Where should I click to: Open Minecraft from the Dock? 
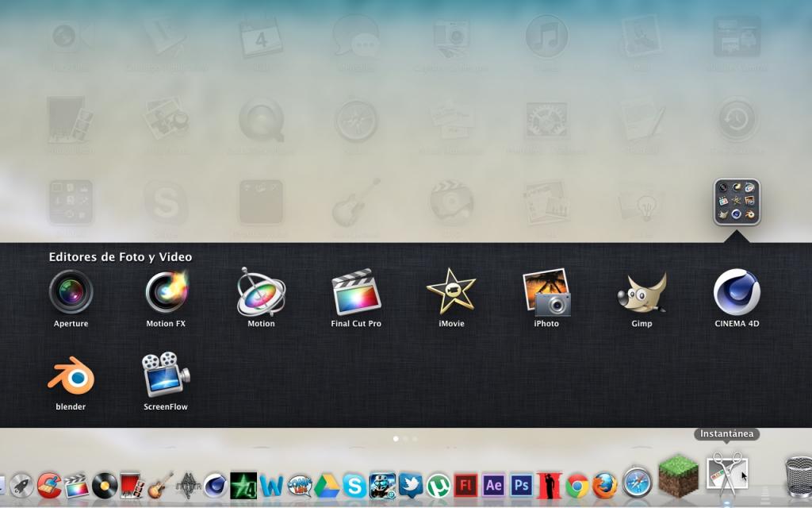coord(679,476)
